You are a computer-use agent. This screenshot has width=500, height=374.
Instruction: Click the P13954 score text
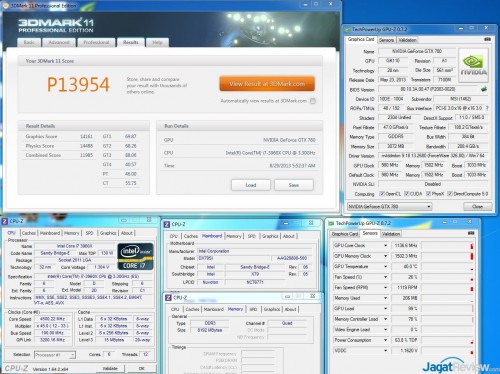[78, 84]
